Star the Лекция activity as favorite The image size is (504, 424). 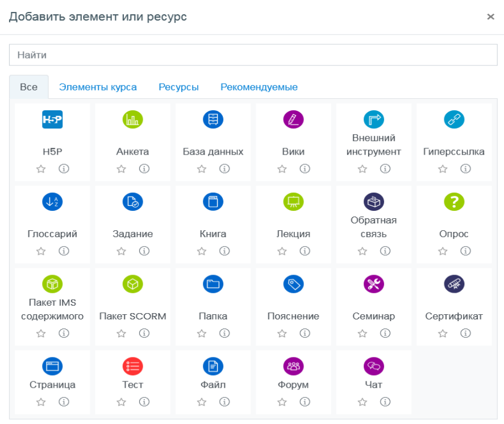click(x=282, y=251)
